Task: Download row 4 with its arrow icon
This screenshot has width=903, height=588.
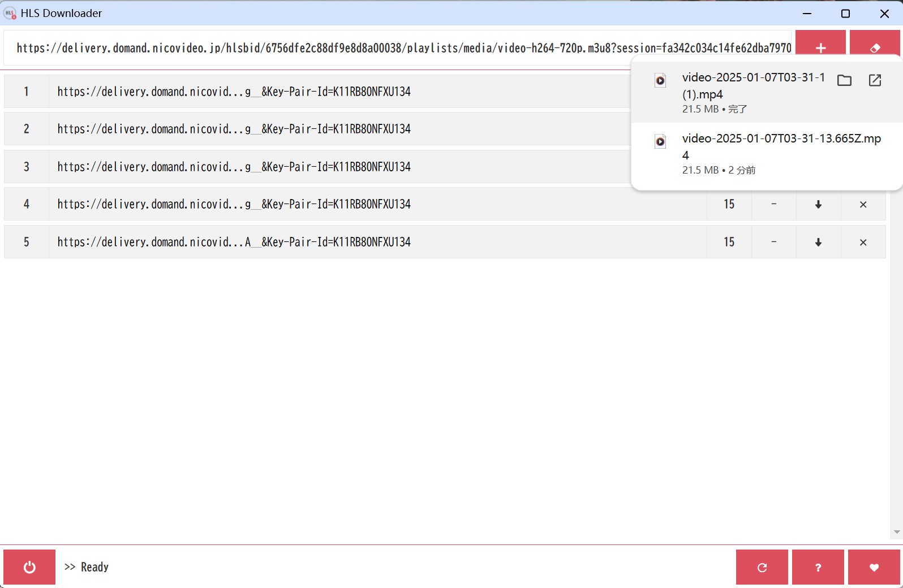Action: click(x=818, y=204)
